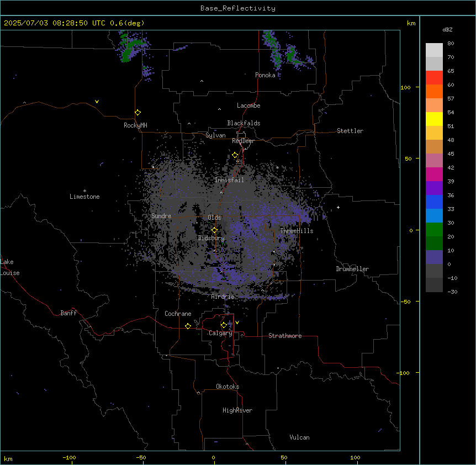476x465 pixels.
Task: Click the Stettler city label
Action: click(x=350, y=131)
